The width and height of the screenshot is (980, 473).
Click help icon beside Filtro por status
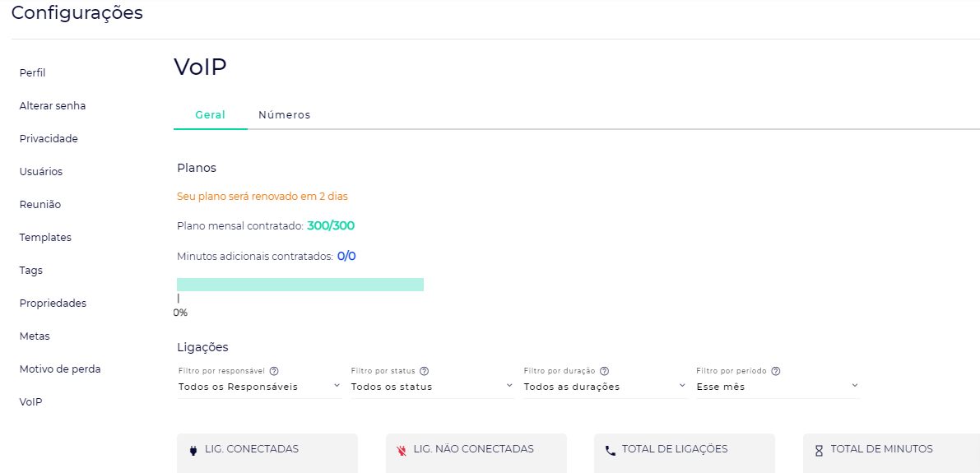pyautogui.click(x=425, y=371)
